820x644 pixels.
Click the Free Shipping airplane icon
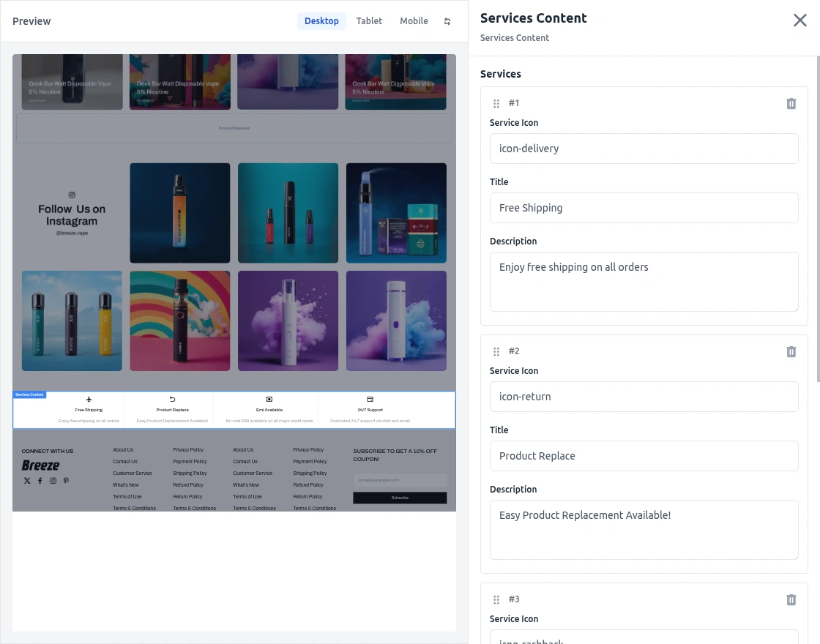(89, 400)
